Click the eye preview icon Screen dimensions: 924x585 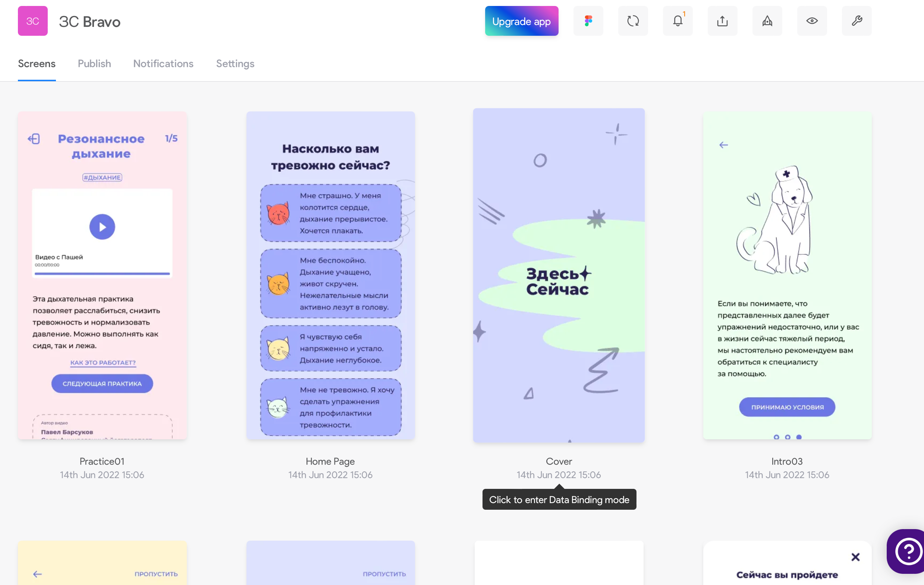(x=812, y=21)
